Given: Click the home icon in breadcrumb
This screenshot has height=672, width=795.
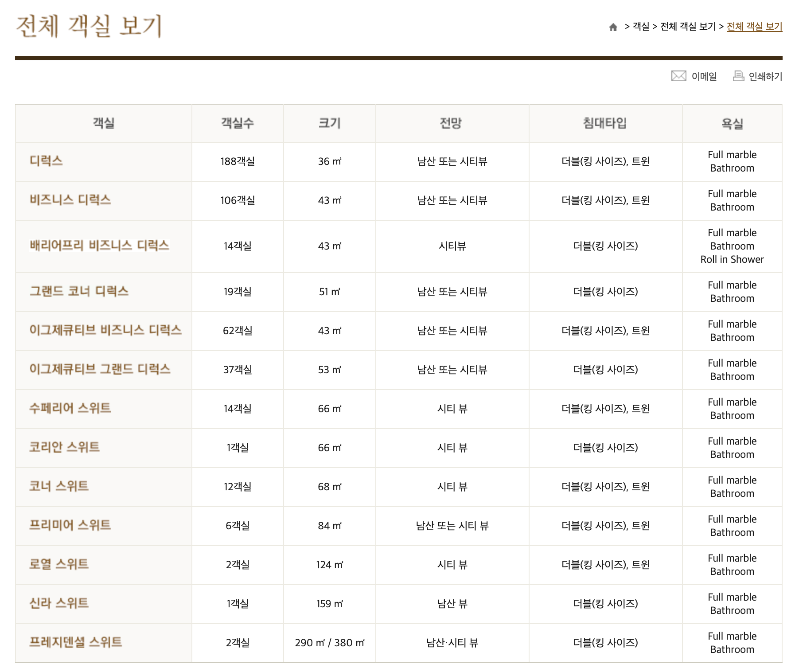Looking at the screenshot, I should (x=613, y=27).
